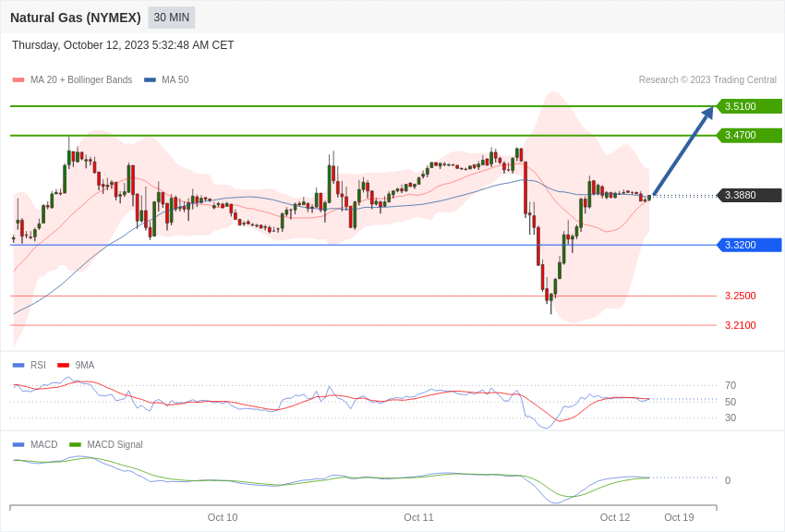This screenshot has height=532, width=785.
Task: Click the Natural Gas (NYMEX) title
Action: click(76, 18)
